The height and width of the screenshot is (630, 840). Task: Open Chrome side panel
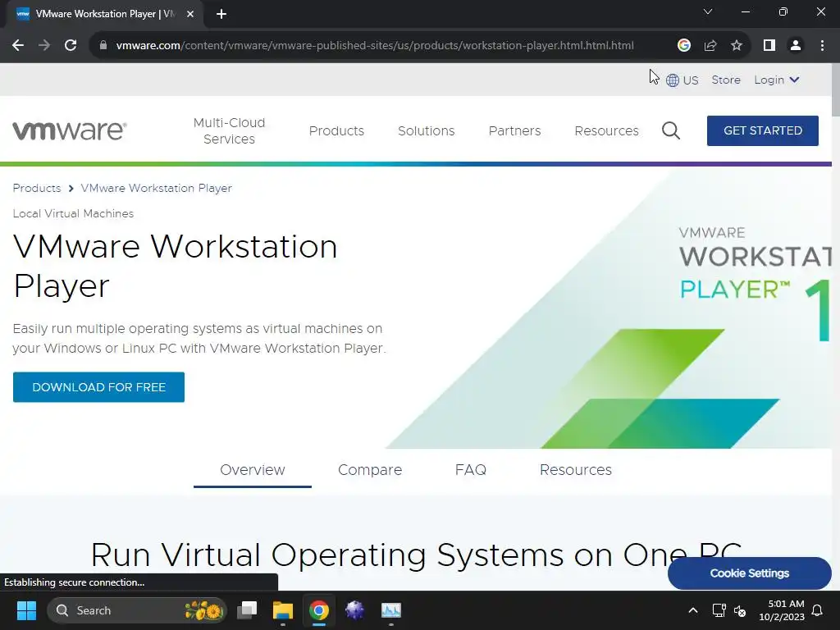tap(769, 46)
